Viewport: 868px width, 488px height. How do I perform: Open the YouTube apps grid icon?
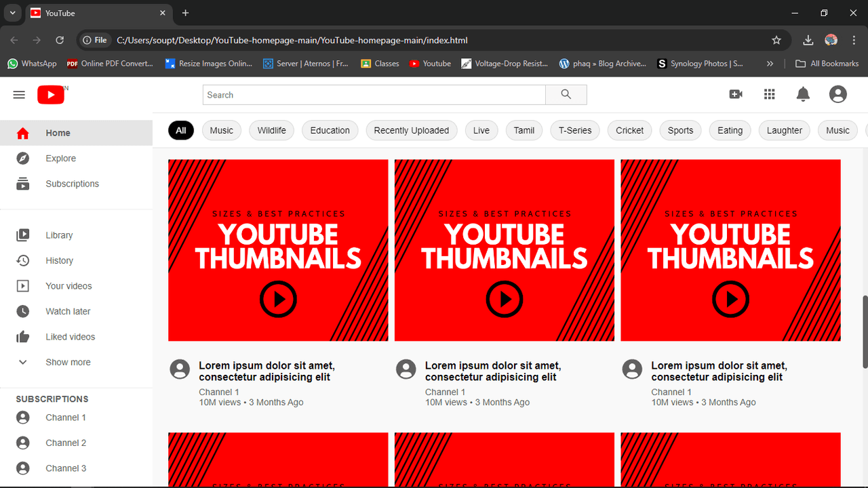[x=769, y=94]
